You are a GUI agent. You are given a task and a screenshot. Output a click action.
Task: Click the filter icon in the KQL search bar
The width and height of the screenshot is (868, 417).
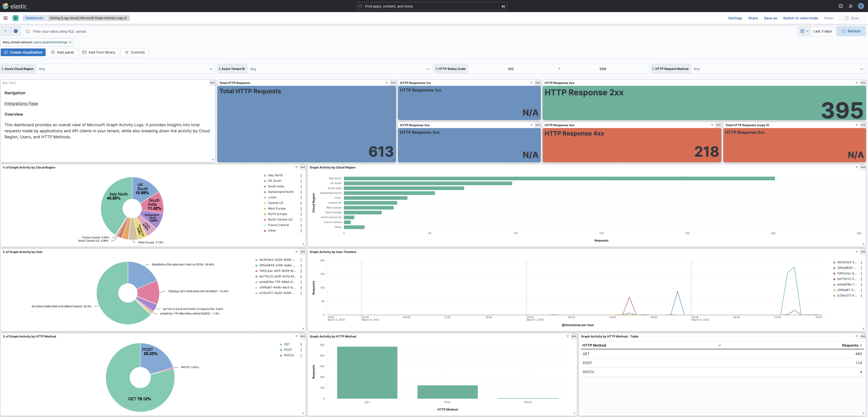tap(5, 31)
